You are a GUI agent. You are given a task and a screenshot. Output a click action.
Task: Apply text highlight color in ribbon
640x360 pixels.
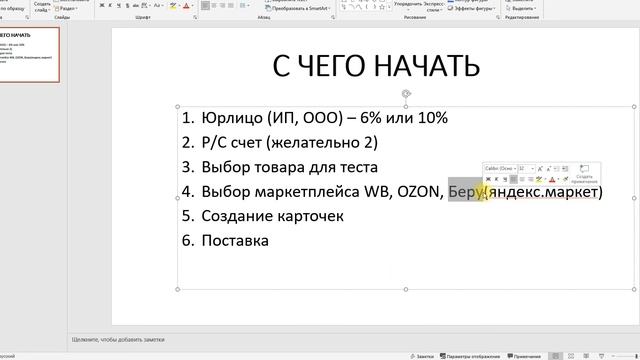tap(173, 6)
